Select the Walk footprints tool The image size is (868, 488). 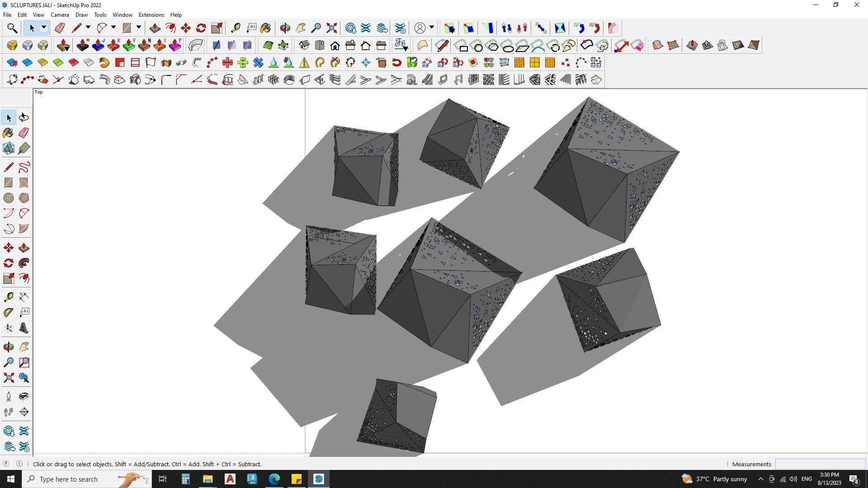point(8,412)
